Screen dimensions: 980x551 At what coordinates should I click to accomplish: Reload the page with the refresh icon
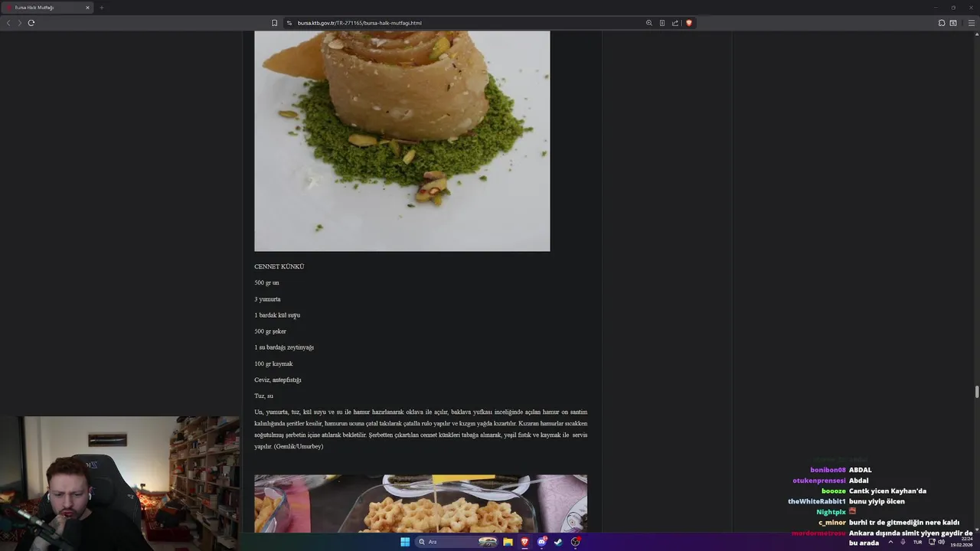(31, 23)
